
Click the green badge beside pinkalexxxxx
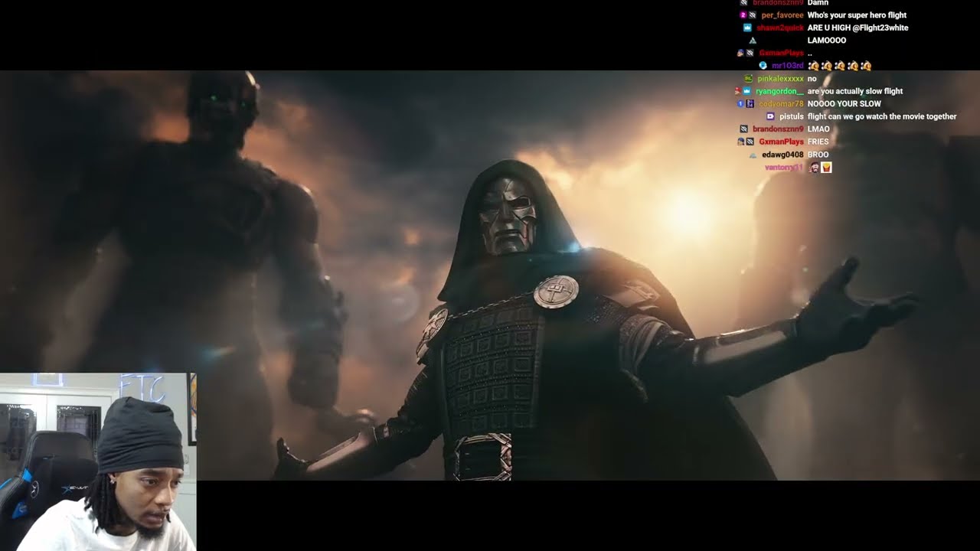pos(748,78)
